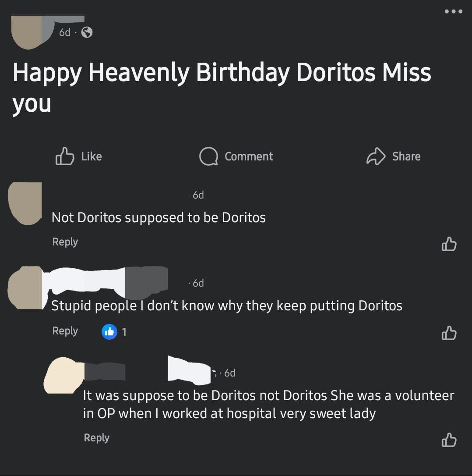This screenshot has height=476, width=472.
Task: Click the 6d timestamp on the post
Action: (65, 32)
